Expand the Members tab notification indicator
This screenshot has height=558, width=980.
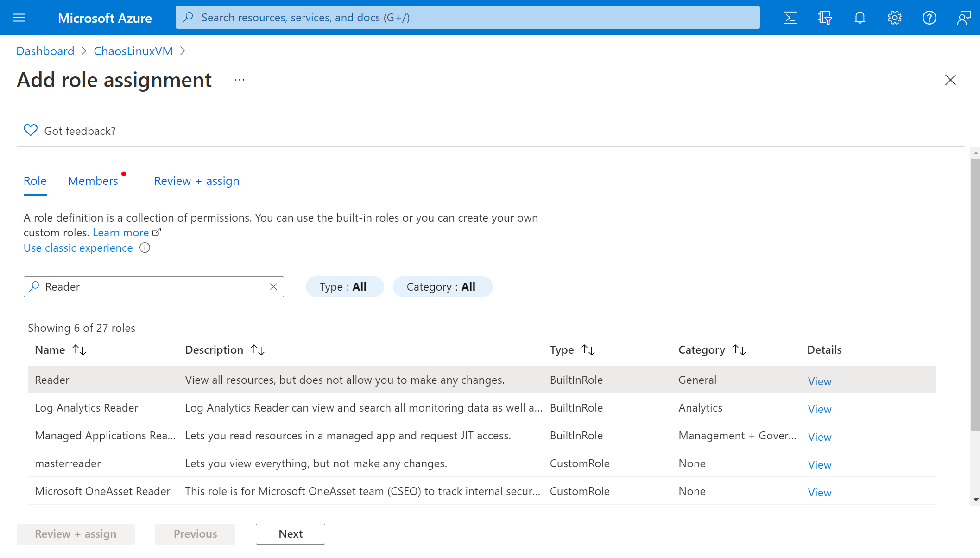pyautogui.click(x=123, y=173)
